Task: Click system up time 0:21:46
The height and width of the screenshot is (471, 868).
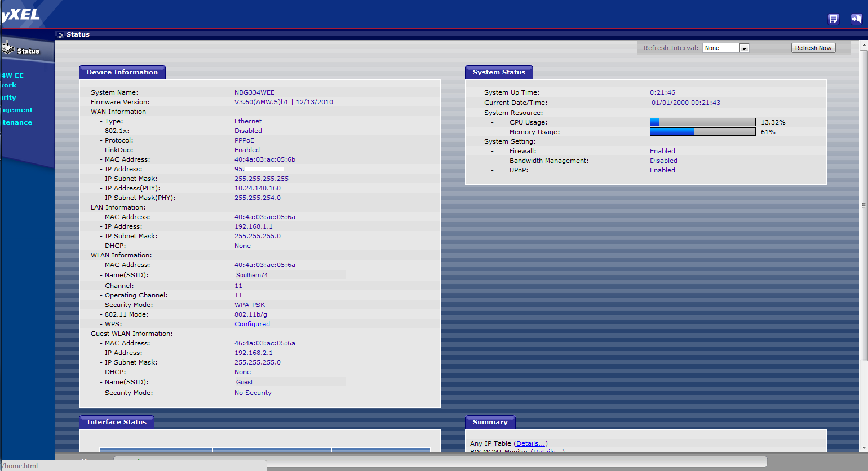Action: [662, 92]
